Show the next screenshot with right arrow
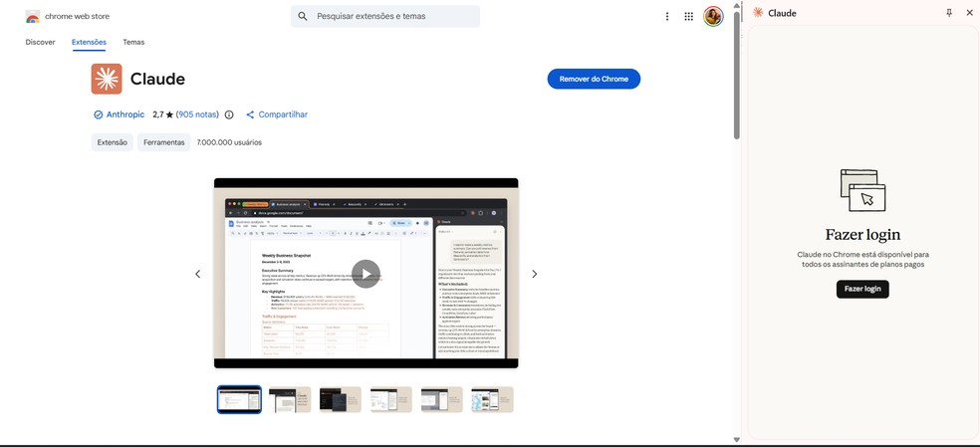This screenshot has width=980, height=447. [535, 274]
